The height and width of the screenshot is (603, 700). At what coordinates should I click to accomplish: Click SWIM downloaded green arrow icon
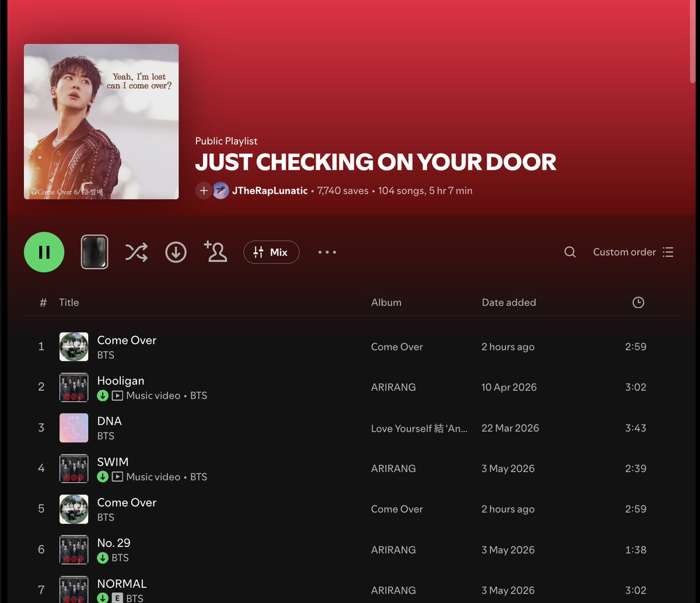(x=103, y=477)
